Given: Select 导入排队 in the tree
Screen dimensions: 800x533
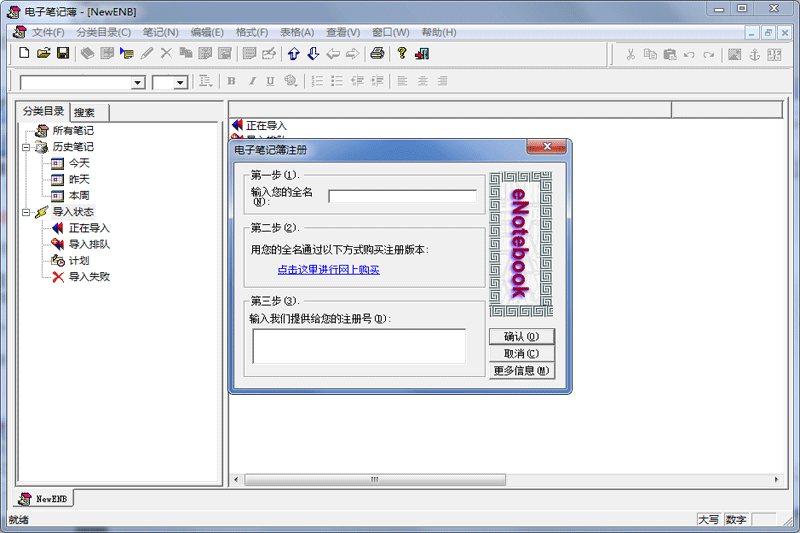Looking at the screenshot, I should [89, 244].
